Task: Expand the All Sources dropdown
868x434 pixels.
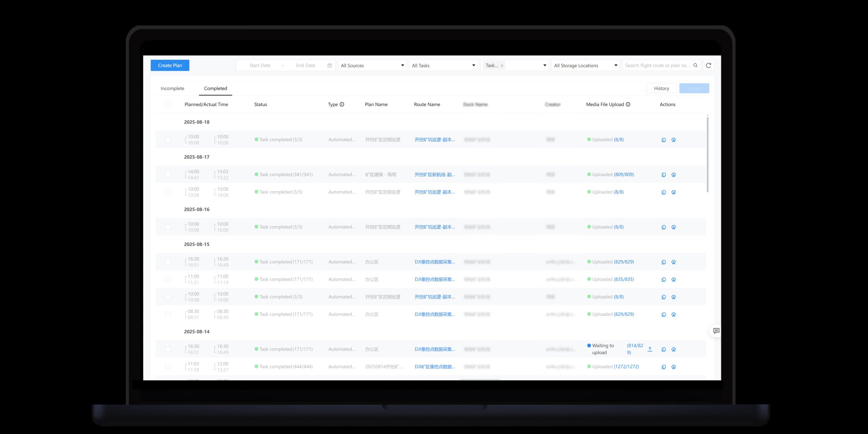Action: pyautogui.click(x=372, y=65)
